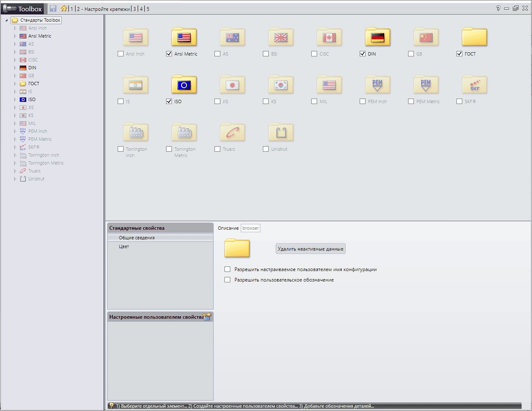The height and width of the screenshot is (411, 532).
Task: Open the Unistrut folder icon
Action: pos(281,133)
